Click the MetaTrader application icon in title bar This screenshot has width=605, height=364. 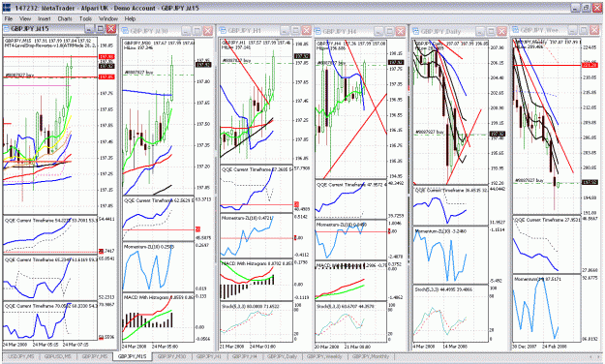[x=7, y=8]
